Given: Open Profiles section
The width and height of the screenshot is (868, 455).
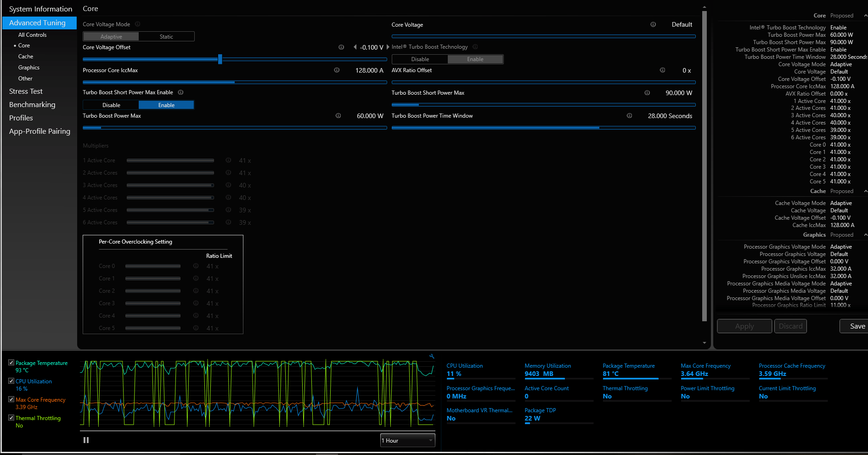Looking at the screenshot, I should [21, 118].
